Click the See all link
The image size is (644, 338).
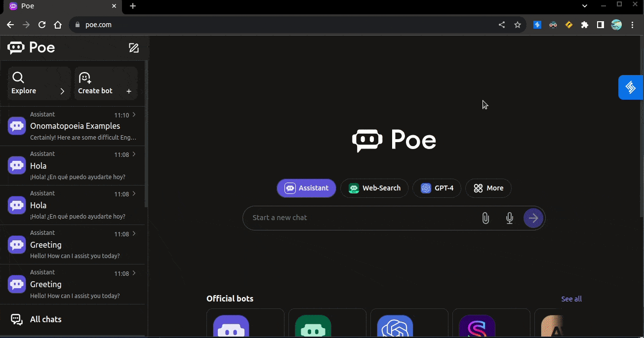pyautogui.click(x=571, y=299)
